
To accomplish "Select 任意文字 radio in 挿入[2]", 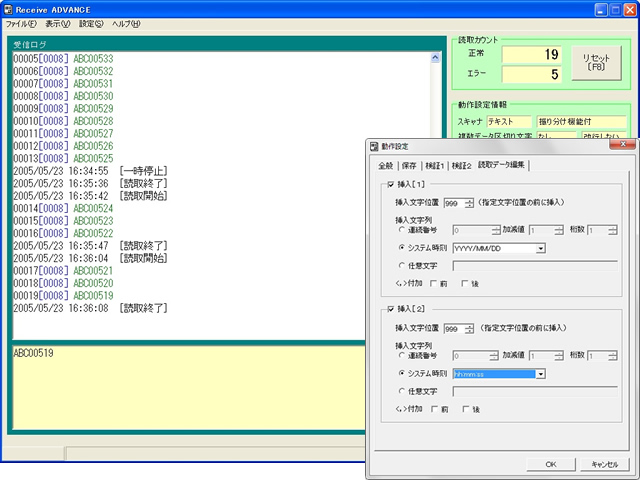I will 401,391.
